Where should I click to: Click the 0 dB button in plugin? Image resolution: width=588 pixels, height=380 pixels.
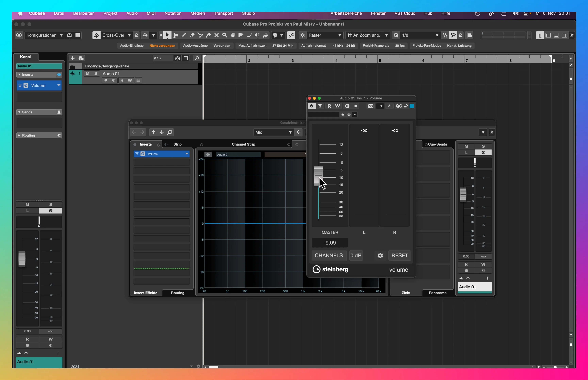click(356, 256)
